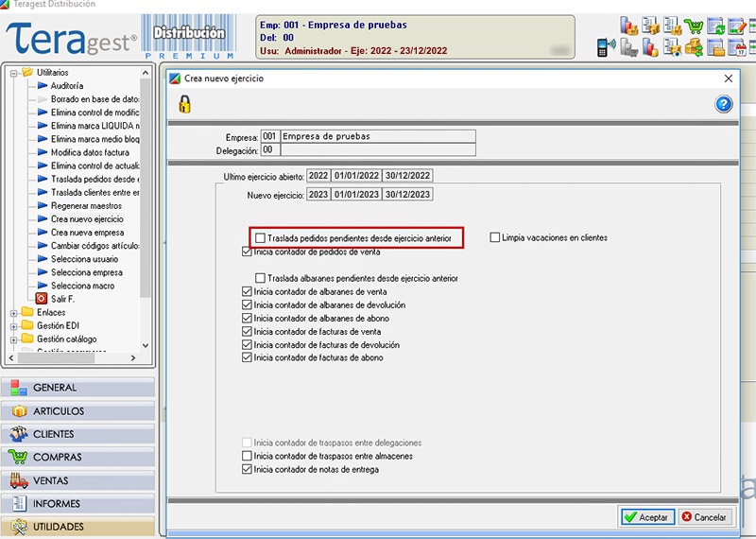
Task: Open the CLIENTES section
Action: point(78,434)
